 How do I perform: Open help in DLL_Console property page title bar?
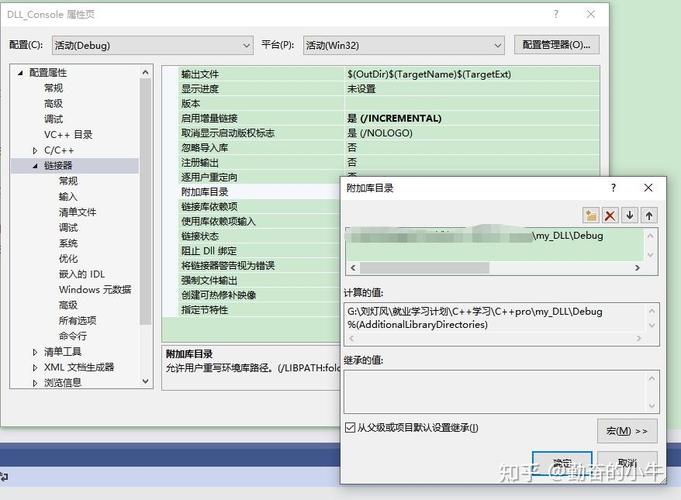pyautogui.click(x=556, y=14)
